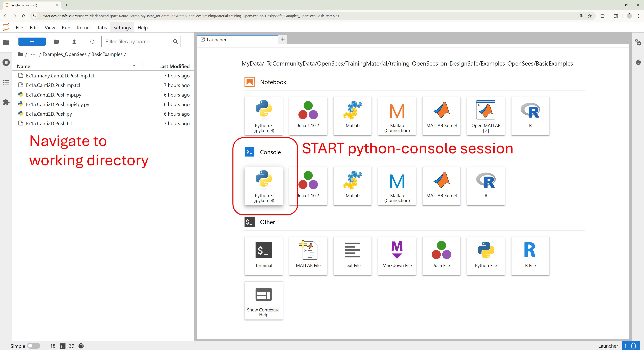
Task: Expand collapsed breadcrumb ellipsis path
Action: click(33, 54)
